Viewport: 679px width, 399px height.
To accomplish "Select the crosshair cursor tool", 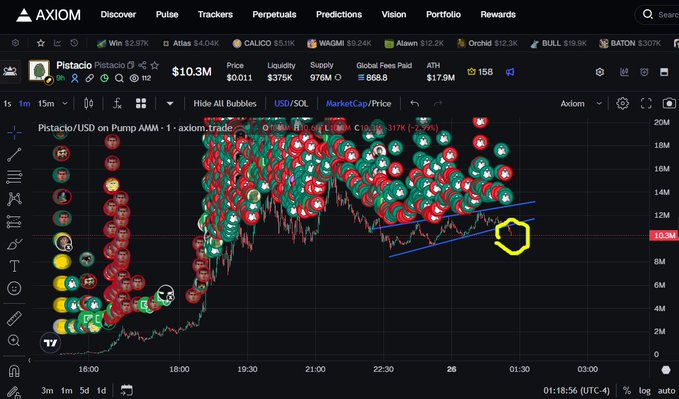I will (x=14, y=132).
